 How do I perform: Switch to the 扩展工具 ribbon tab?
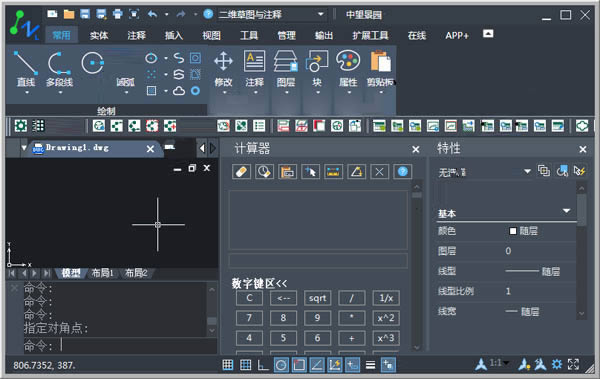coord(370,36)
